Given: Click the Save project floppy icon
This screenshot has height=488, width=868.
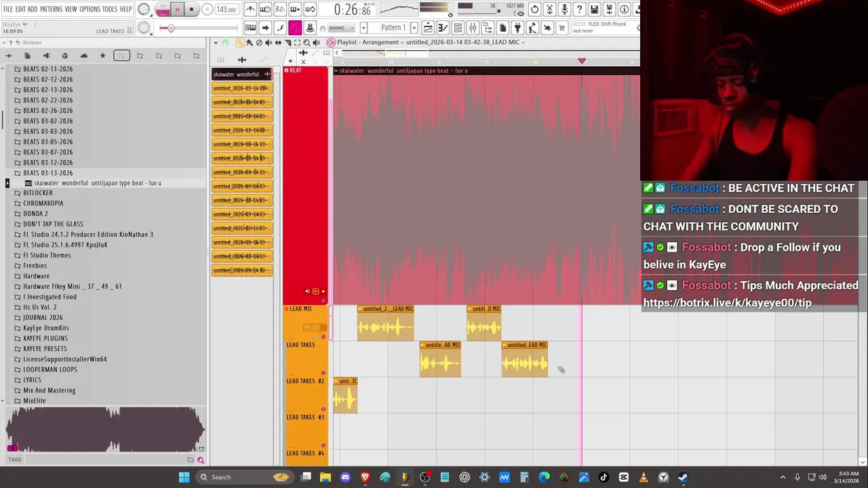Looking at the screenshot, I should (x=594, y=9).
